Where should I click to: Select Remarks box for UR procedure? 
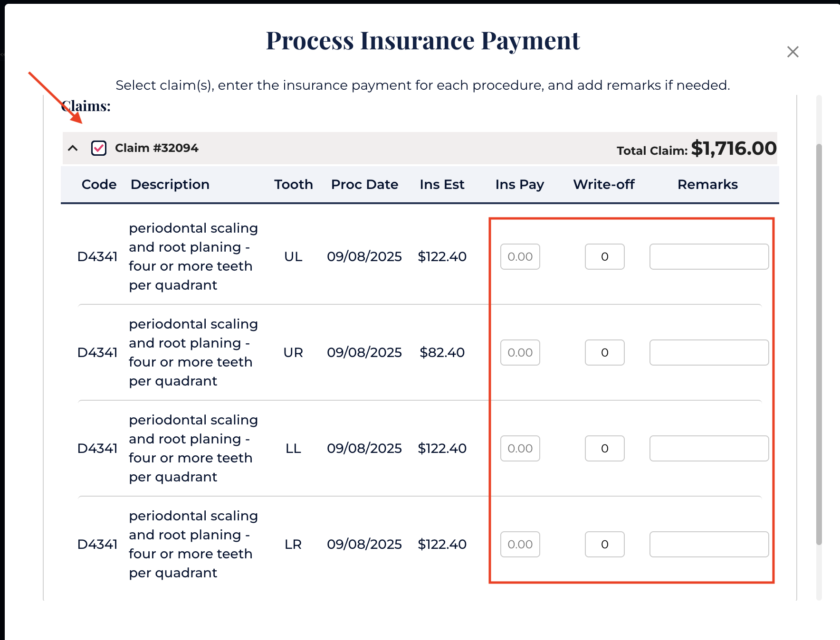click(709, 353)
